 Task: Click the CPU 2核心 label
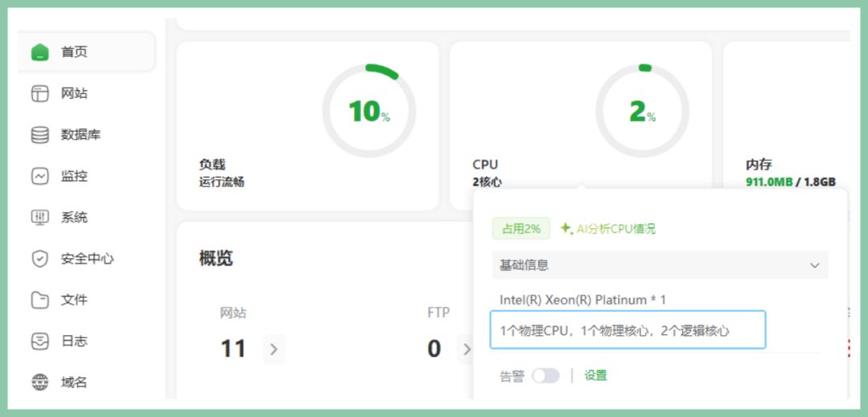tap(487, 182)
